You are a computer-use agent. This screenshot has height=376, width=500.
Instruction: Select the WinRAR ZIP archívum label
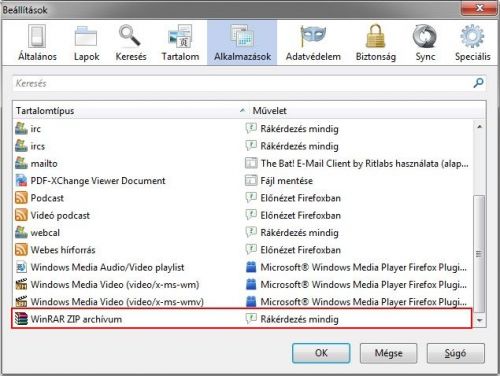76,319
